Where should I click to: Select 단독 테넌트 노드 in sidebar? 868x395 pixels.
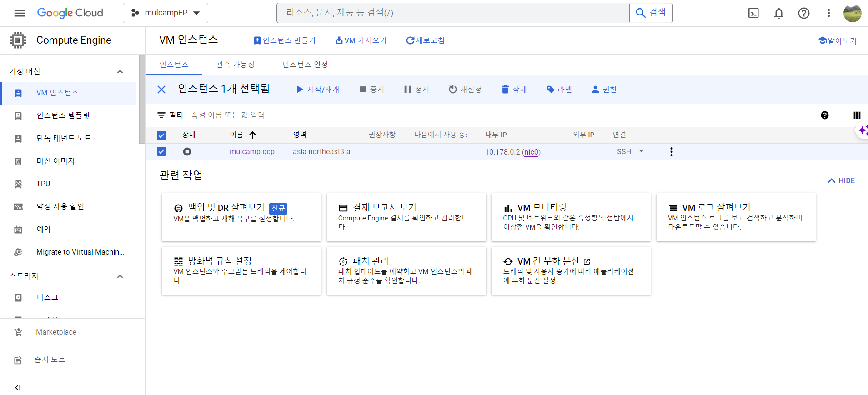coord(68,139)
